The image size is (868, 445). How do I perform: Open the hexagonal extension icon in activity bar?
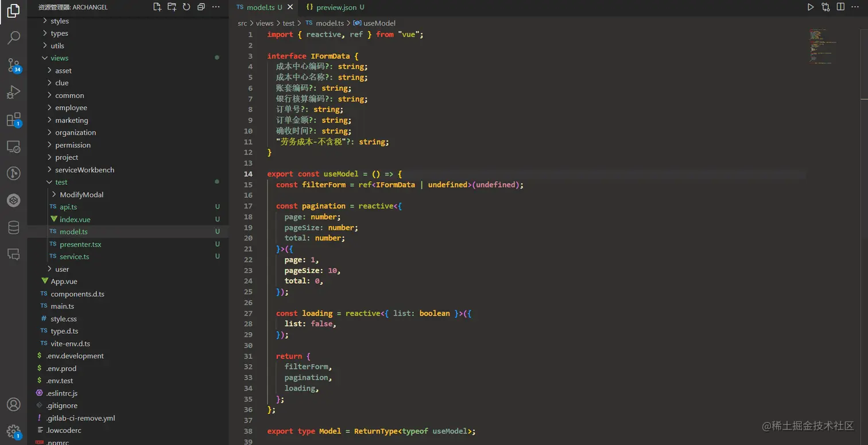pyautogui.click(x=13, y=201)
